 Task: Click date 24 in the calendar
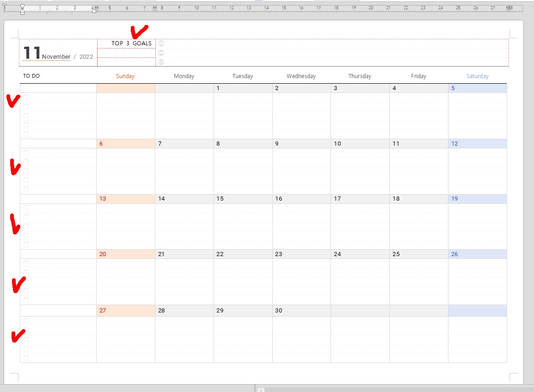click(x=337, y=254)
